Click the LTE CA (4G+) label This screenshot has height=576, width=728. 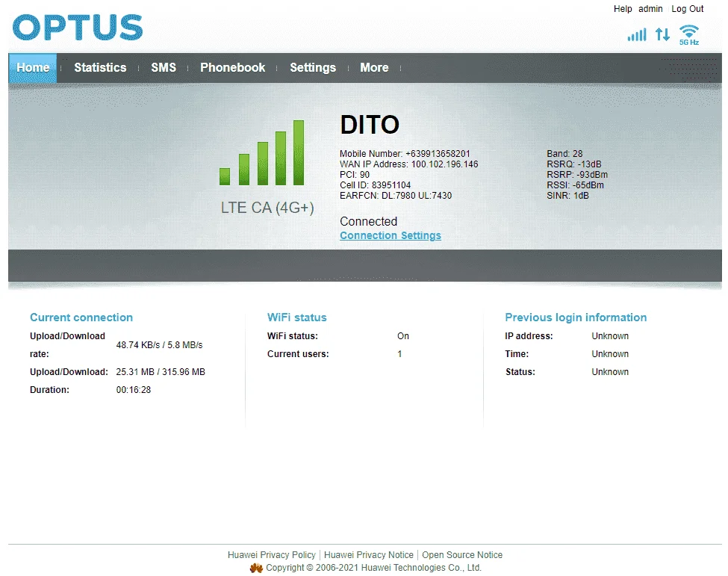click(267, 208)
